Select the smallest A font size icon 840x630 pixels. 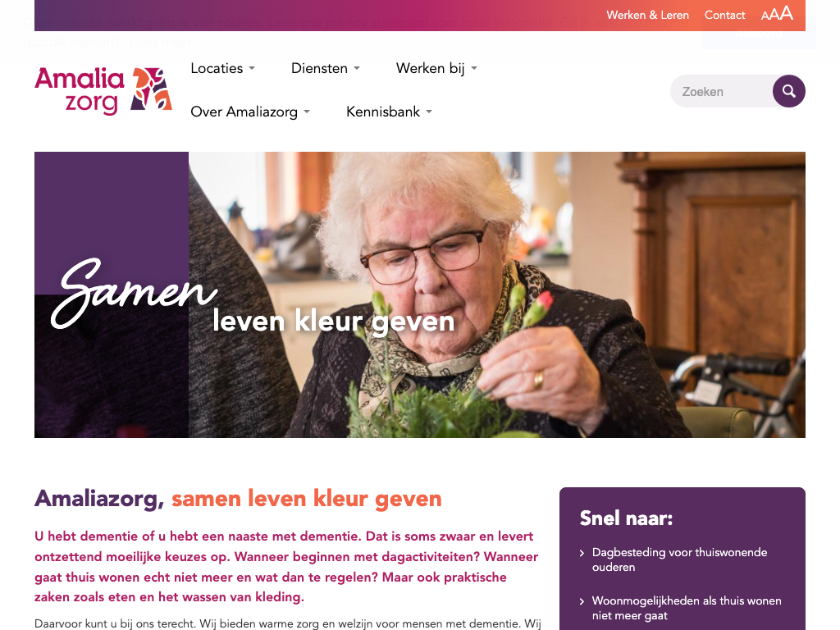[765, 16]
